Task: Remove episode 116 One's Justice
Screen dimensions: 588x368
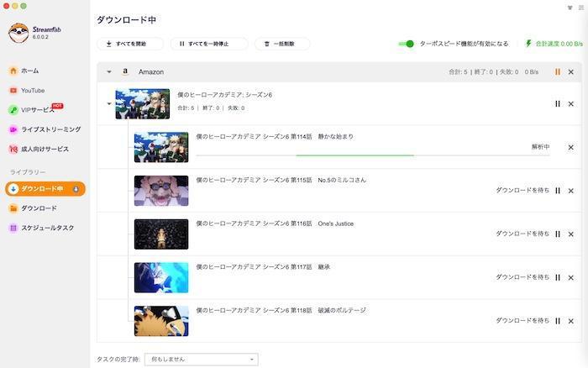Action: 570,234
